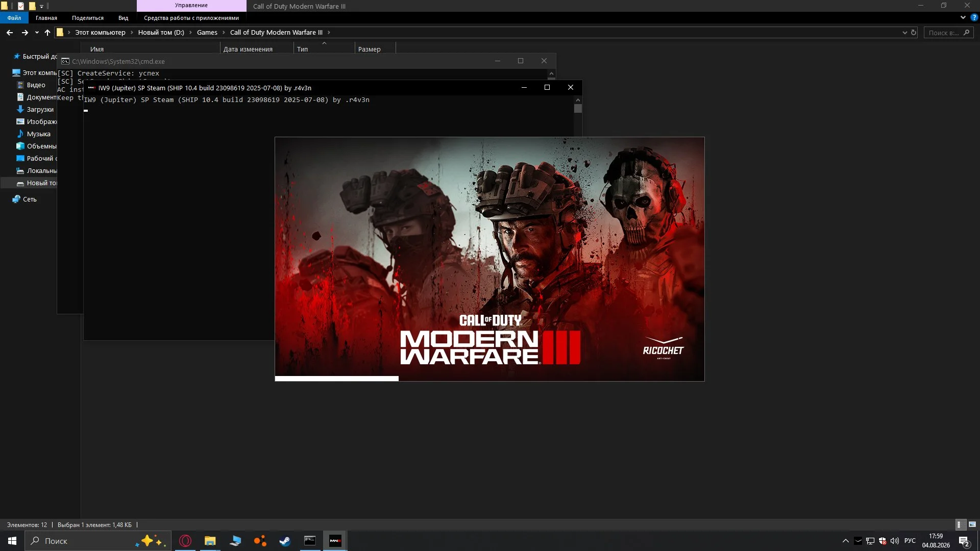The image size is (980, 551).
Task: Sort files by the Размер column header
Action: (x=370, y=49)
